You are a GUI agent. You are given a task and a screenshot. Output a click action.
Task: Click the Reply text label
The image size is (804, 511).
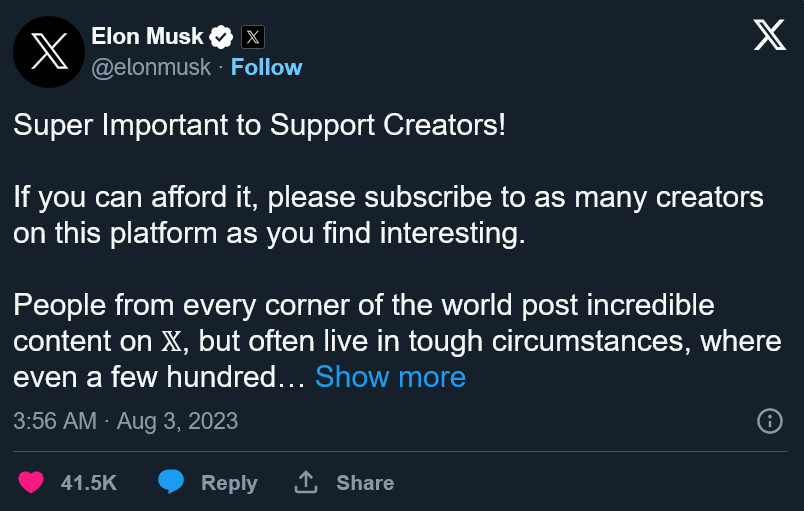229,483
